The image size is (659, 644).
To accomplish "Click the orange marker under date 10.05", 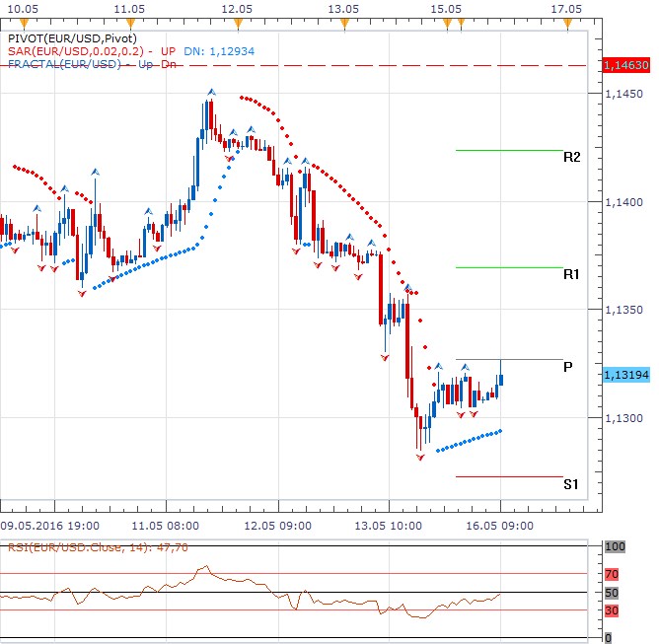I will [x=25, y=23].
